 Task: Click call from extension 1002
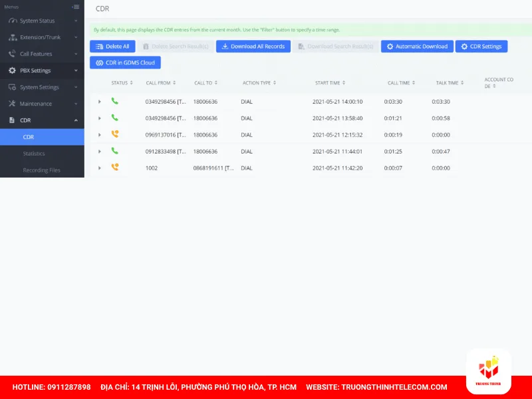(x=152, y=168)
